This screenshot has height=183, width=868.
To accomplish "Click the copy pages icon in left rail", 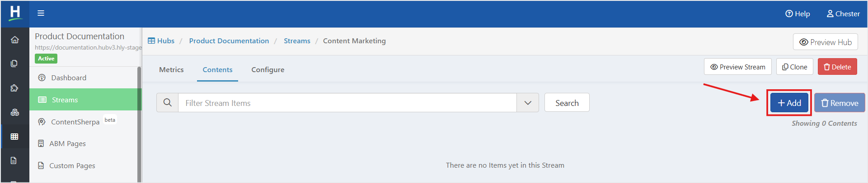I will (14, 64).
